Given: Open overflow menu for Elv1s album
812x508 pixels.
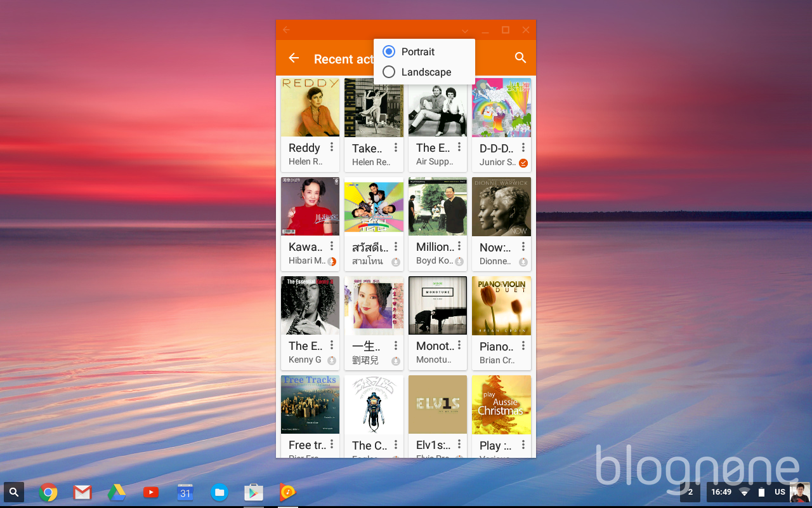Looking at the screenshot, I should (x=459, y=444).
